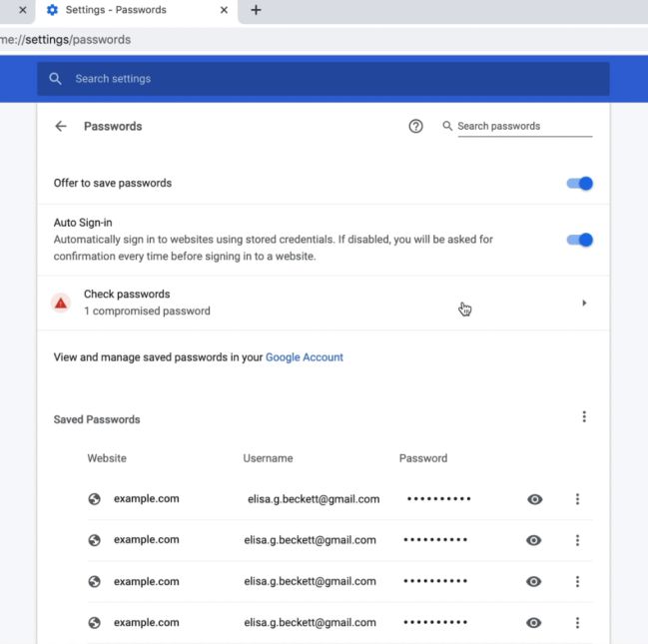Open the Google Account link
This screenshot has width=648, height=644.
point(305,357)
